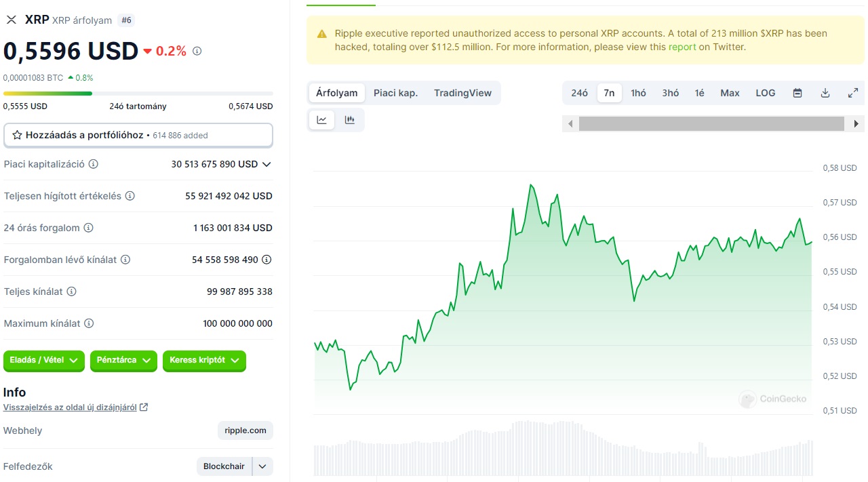The image size is (868, 482).
Task: Set chart range to 1hó
Action: pyautogui.click(x=638, y=93)
